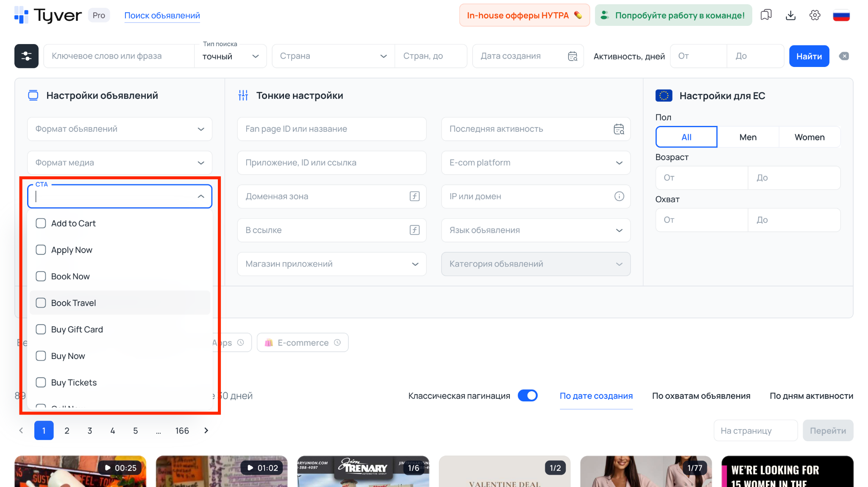The image size is (868, 487).
Task: Click the bookmark icon in the top bar
Action: coord(766,15)
